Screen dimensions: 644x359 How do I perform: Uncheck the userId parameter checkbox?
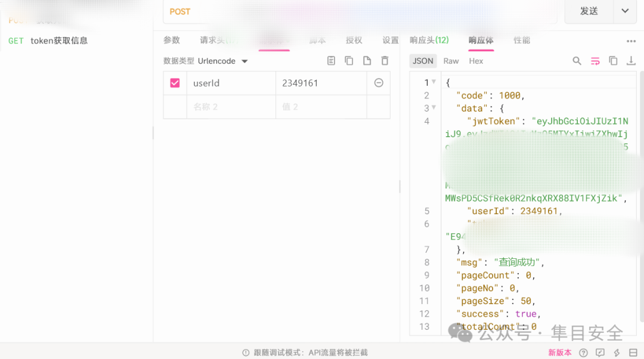(175, 83)
